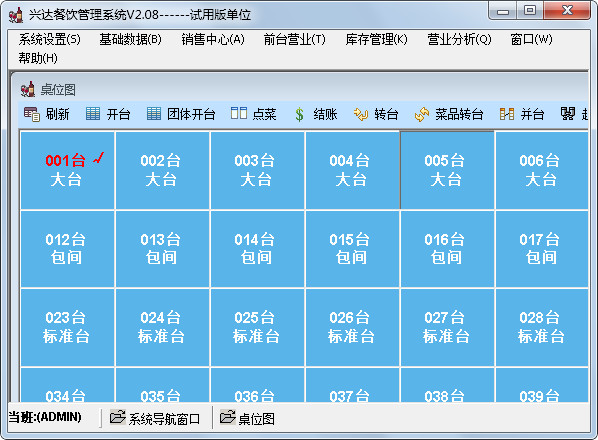Image resolution: width=598 pixels, height=440 pixels.
Task: Select table 025台 标准台
Action: tap(257, 327)
